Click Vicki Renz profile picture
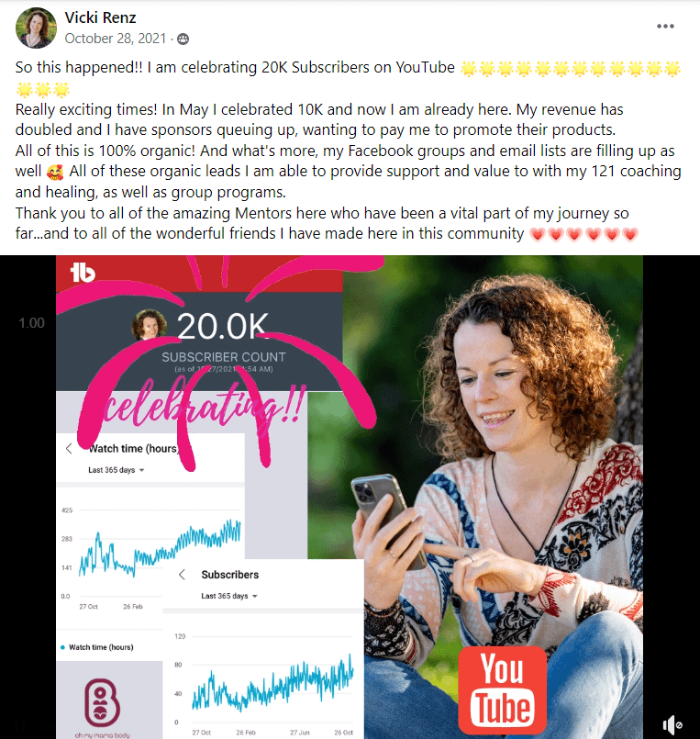 click(x=36, y=28)
